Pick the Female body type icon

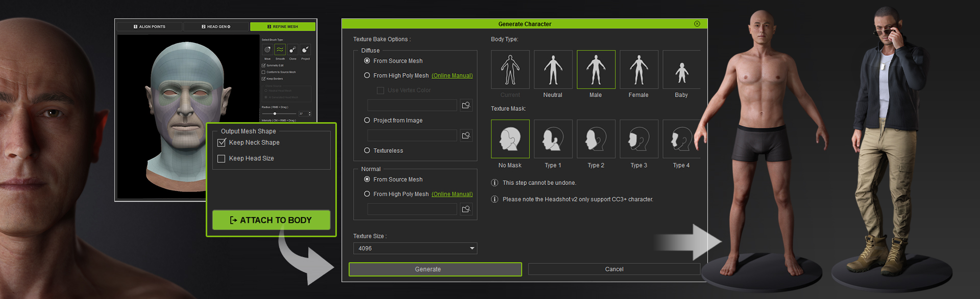coord(639,70)
